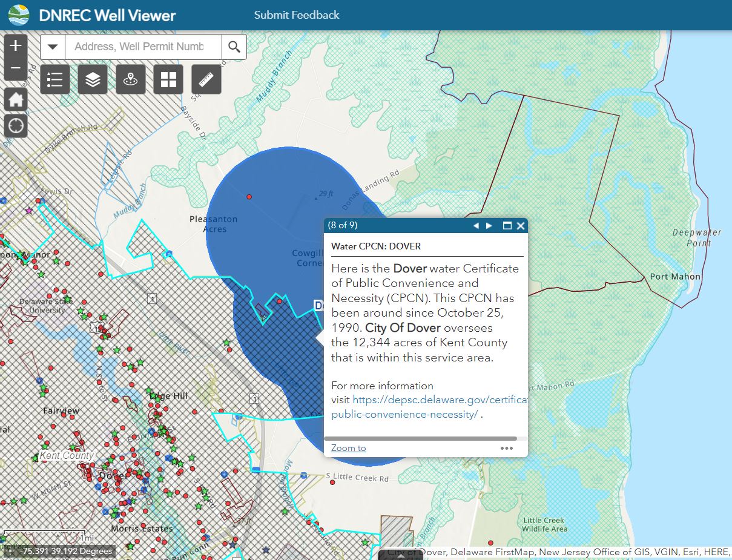Go back to previous popup feature
The width and height of the screenshot is (732, 560).
pyautogui.click(x=475, y=225)
